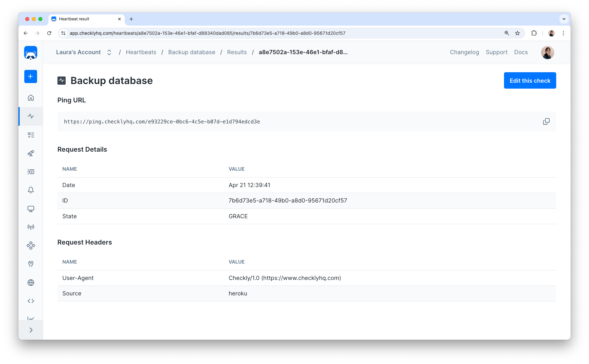Open the Changelog top menu item

464,52
